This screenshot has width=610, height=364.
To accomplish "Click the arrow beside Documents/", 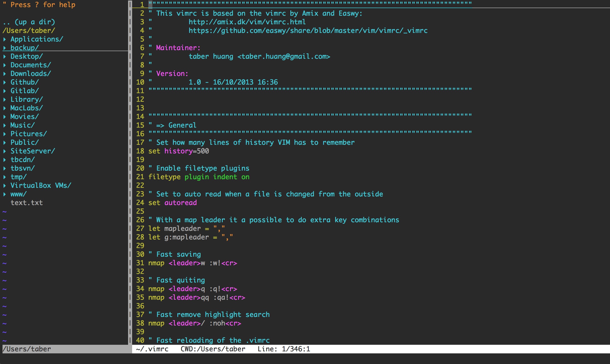I will point(5,65).
